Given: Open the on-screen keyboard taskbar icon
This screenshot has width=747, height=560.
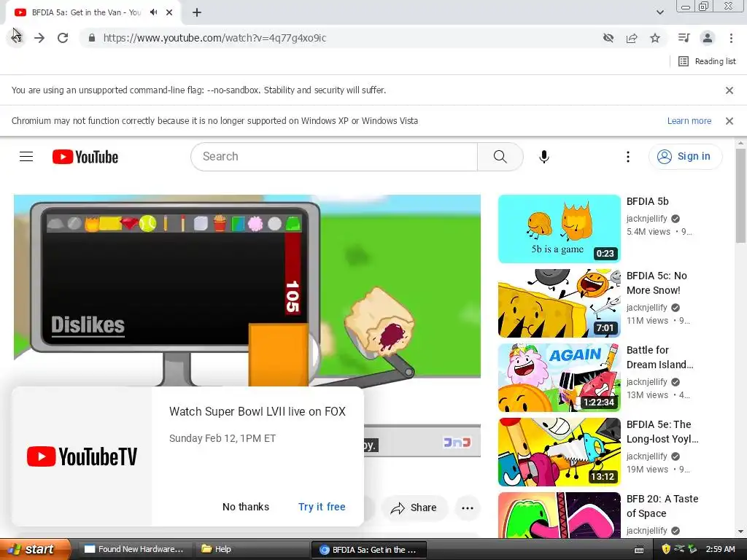Looking at the screenshot, I should pyautogui.click(x=639, y=550).
